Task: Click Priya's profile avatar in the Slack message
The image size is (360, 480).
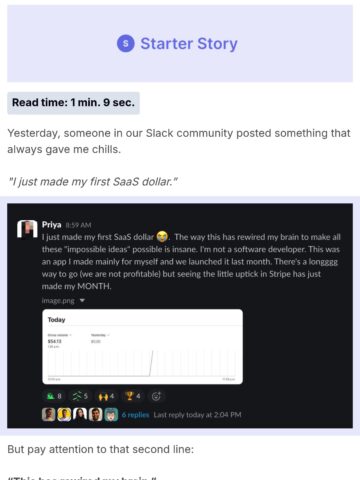Action: (27, 229)
